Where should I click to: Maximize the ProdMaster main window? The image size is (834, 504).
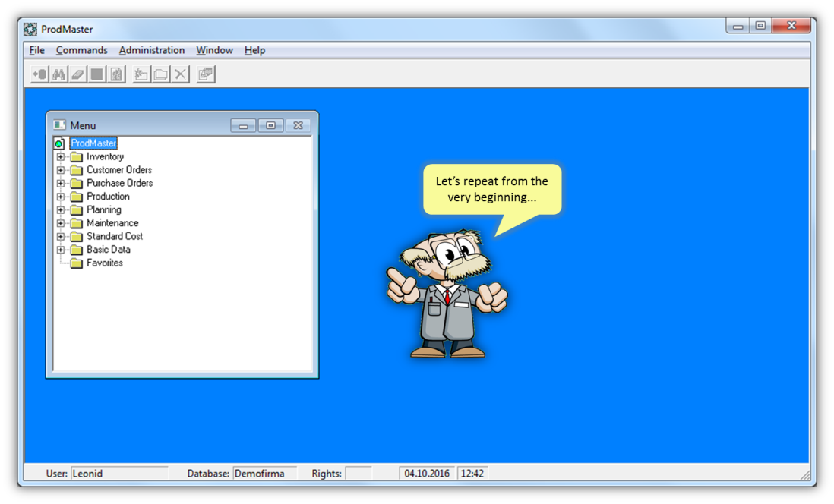coord(760,26)
